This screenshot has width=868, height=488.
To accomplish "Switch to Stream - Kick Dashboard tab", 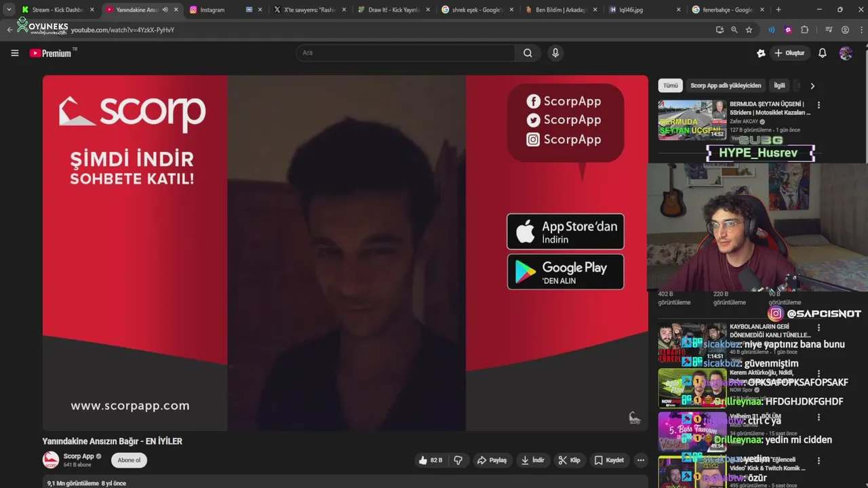I will pos(57,9).
